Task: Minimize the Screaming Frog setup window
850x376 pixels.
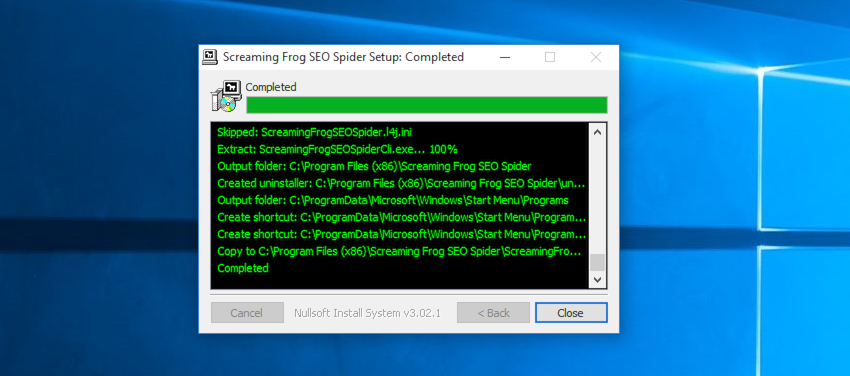Action: (505, 57)
